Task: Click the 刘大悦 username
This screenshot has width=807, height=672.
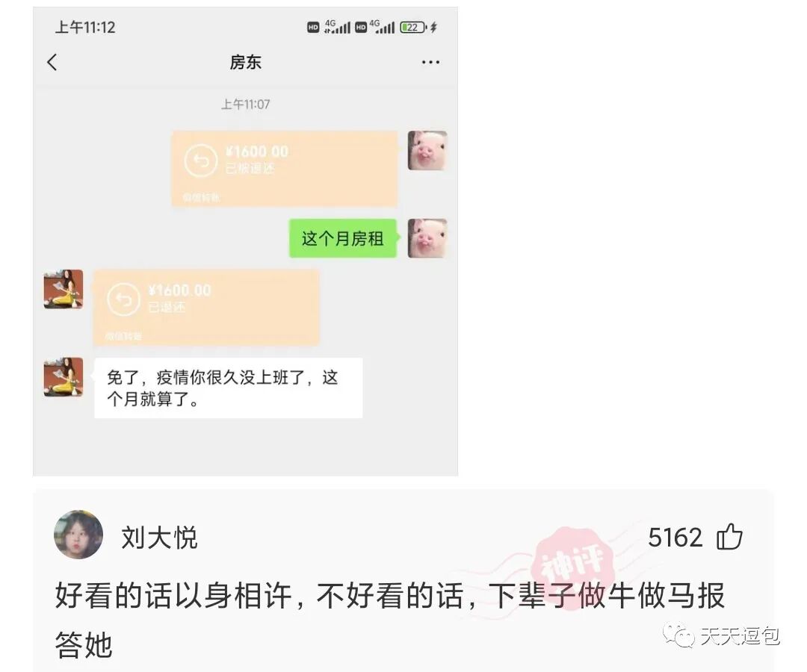Action: tap(160, 538)
